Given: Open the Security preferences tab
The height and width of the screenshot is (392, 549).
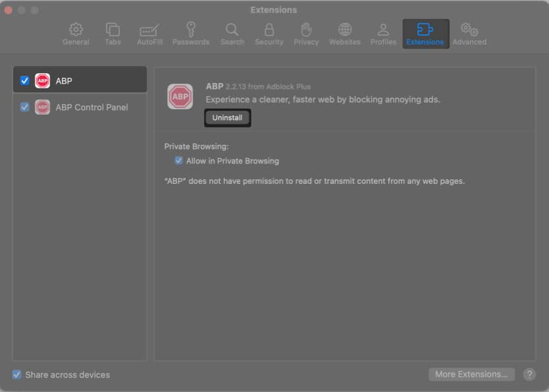Looking at the screenshot, I should tap(269, 34).
